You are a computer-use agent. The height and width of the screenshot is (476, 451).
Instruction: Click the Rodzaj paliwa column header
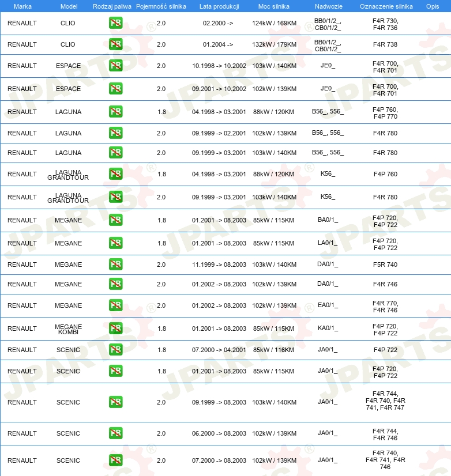pos(112,6)
